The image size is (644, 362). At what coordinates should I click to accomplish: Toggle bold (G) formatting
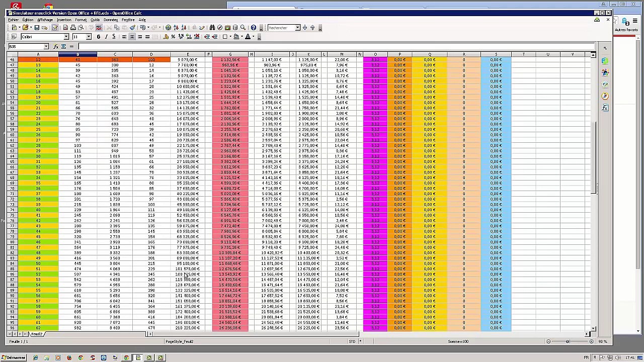(99, 37)
